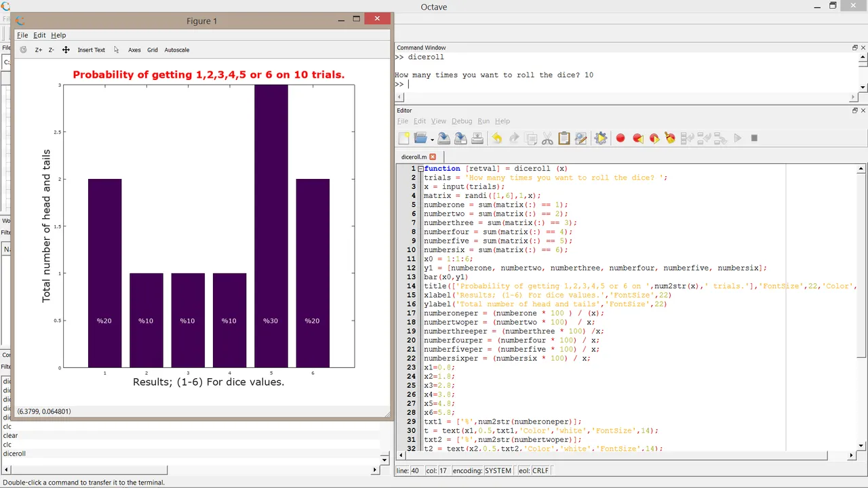Click the Find and Replace icon in Editor
Viewport: 868px width, 488px height.
[x=580, y=138]
